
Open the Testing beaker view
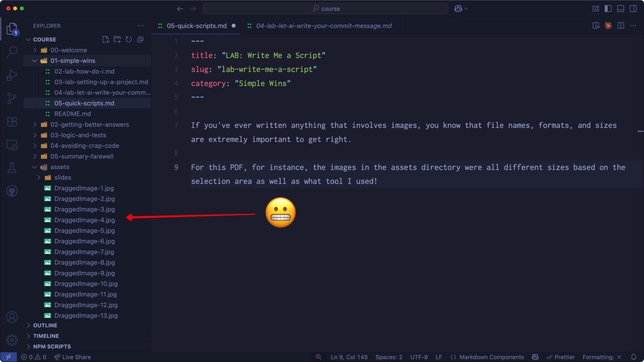click(x=12, y=168)
